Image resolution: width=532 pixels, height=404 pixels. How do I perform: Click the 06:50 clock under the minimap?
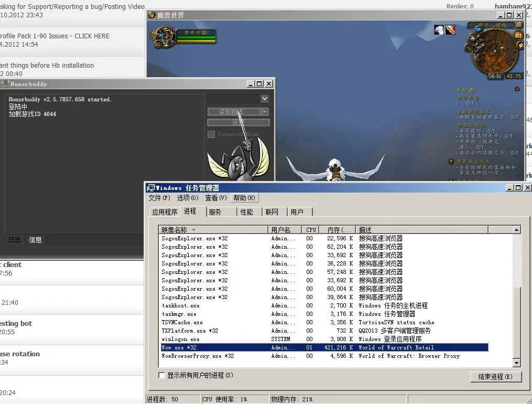pyautogui.click(x=495, y=77)
